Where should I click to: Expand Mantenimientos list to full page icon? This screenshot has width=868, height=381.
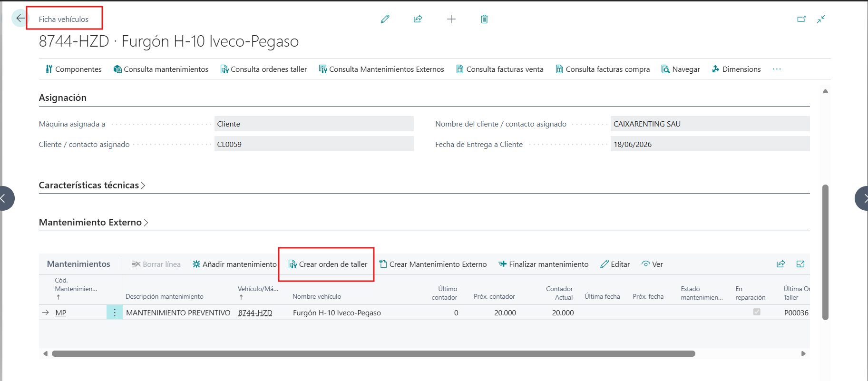(x=800, y=264)
